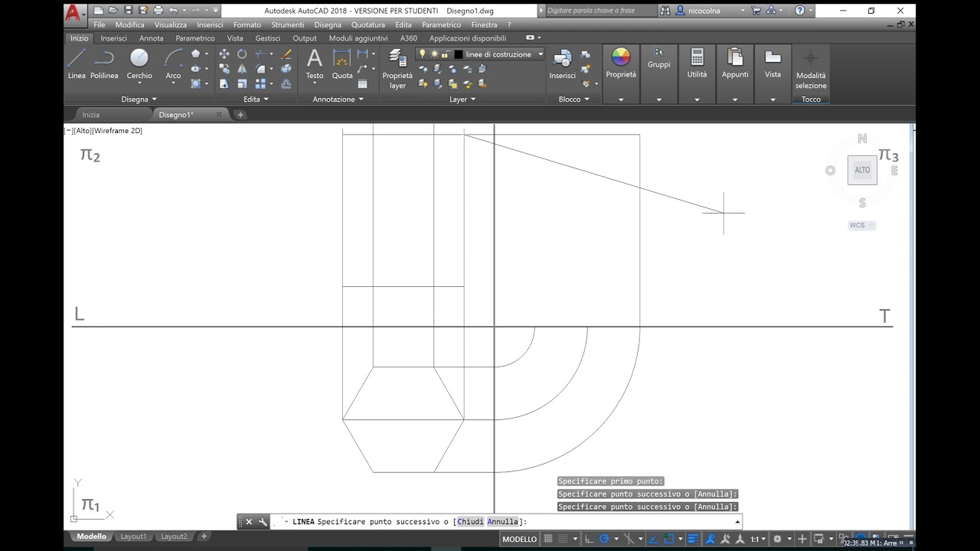Click the black layer color swatch
The height and width of the screenshot is (551, 980).
[458, 54]
